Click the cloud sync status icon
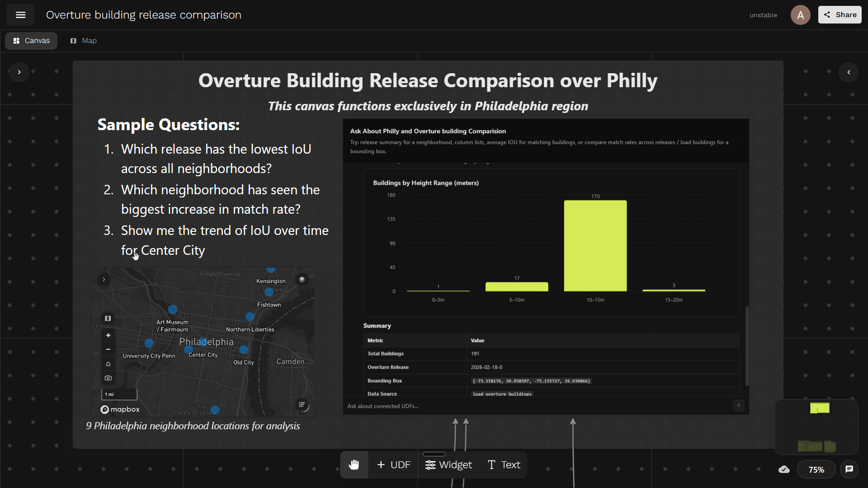 [x=784, y=469]
